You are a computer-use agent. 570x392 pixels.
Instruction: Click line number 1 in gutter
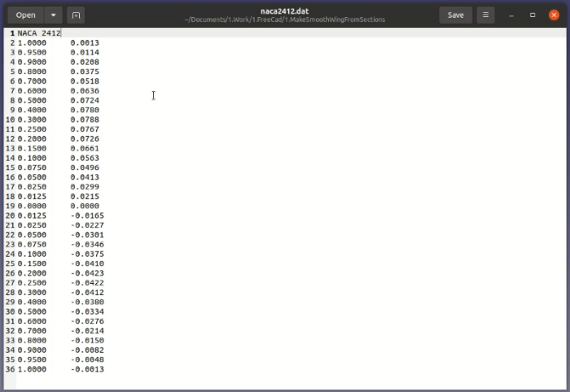pyautogui.click(x=12, y=33)
